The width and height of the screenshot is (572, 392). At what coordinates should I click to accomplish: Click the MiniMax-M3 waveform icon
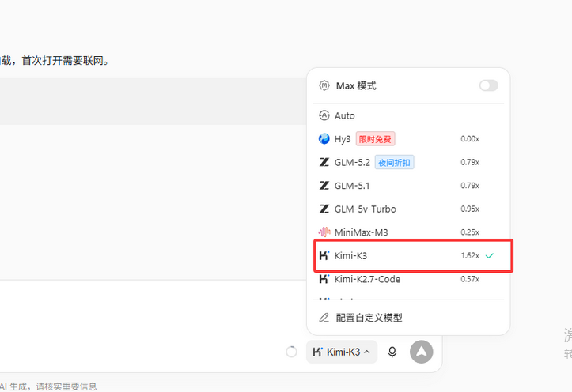(324, 232)
